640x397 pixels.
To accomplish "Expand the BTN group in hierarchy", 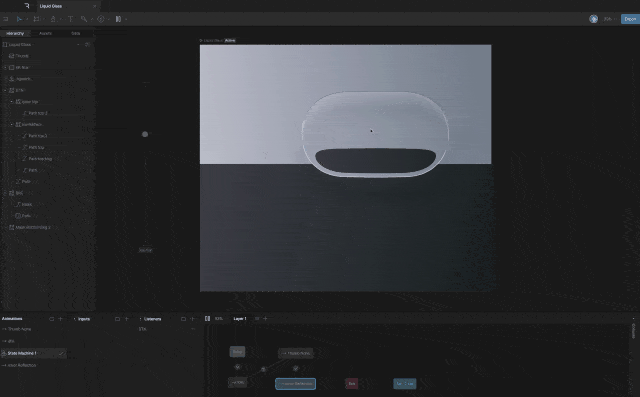I will [5, 90].
